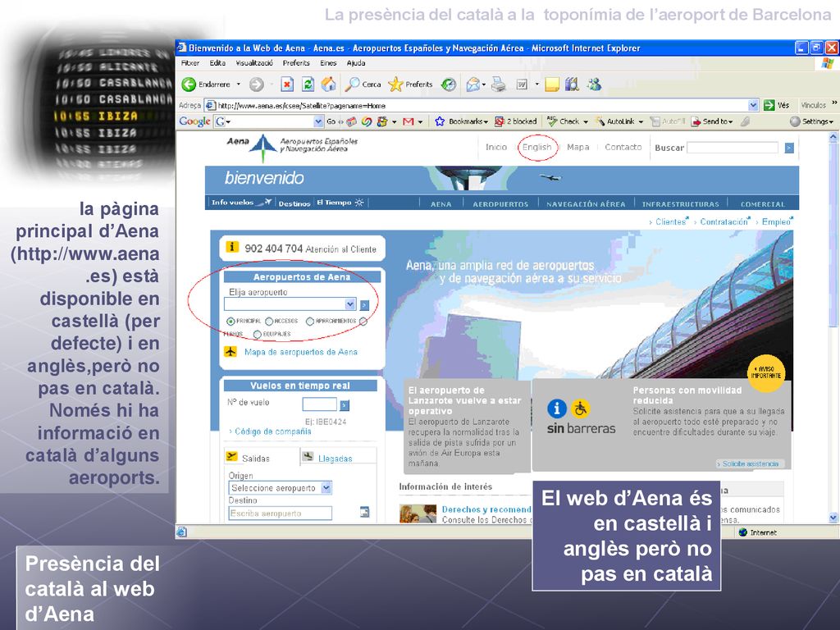Click the Código de compañía link
Image resolution: width=840 pixels, height=630 pixels.
tap(272, 431)
